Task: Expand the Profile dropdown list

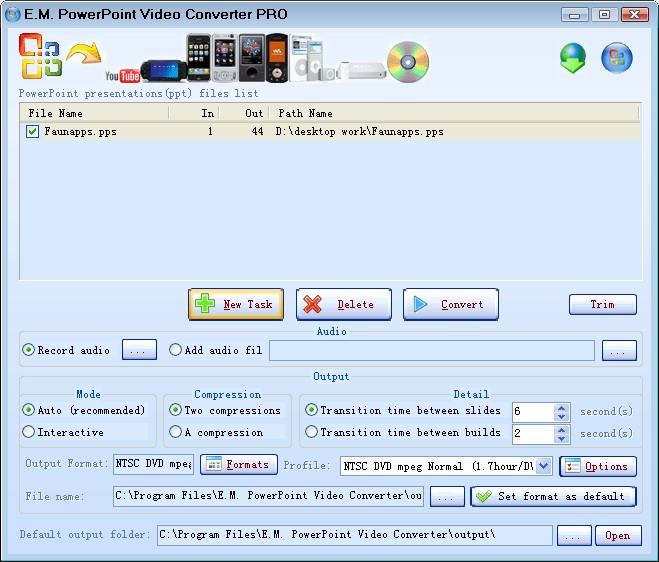Action: [x=543, y=466]
